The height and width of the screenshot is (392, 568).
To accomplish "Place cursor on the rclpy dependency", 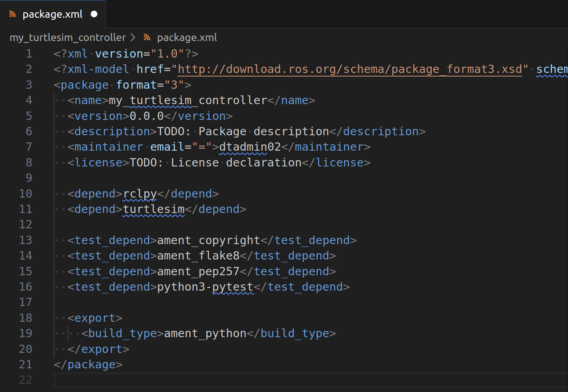I will point(140,193).
